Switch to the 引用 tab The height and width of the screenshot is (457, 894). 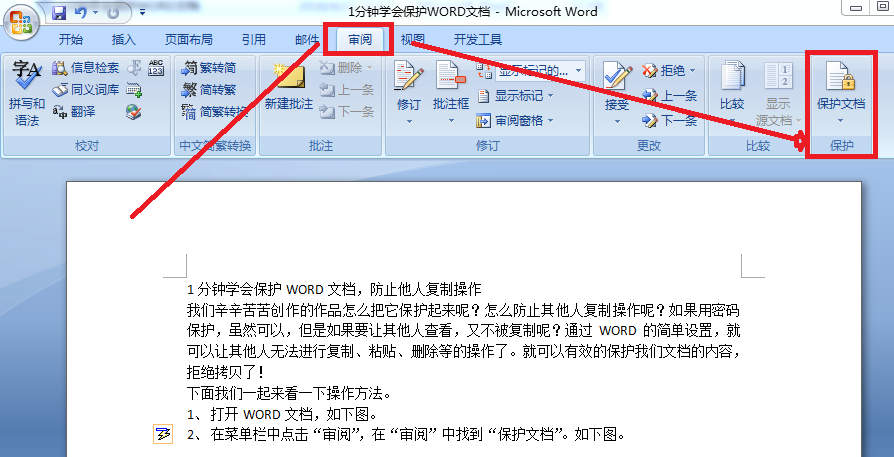tap(254, 39)
